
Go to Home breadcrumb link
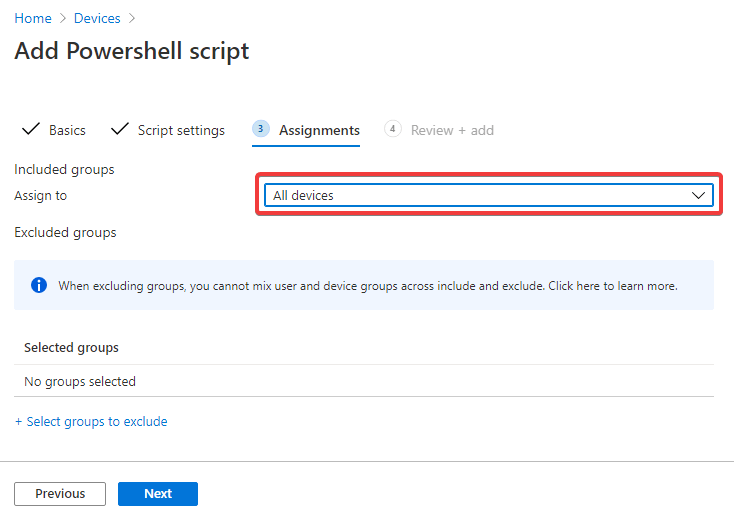coord(33,18)
